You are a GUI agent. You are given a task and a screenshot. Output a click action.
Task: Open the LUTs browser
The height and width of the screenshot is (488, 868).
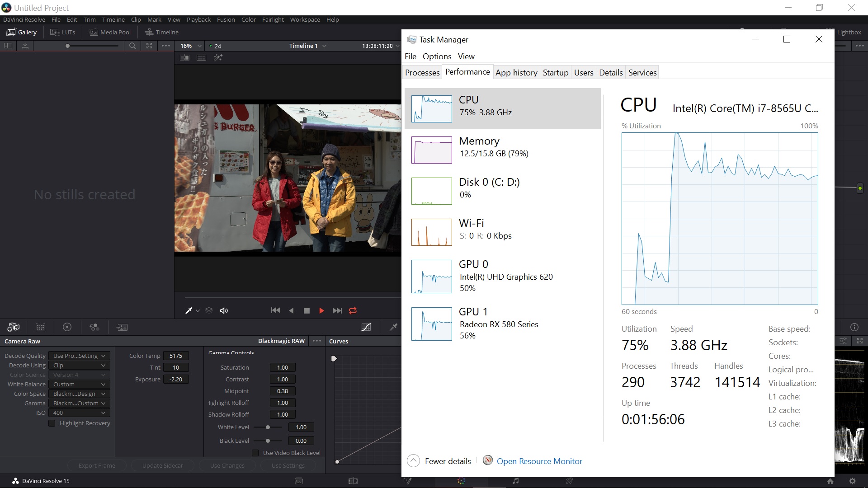pyautogui.click(x=63, y=32)
